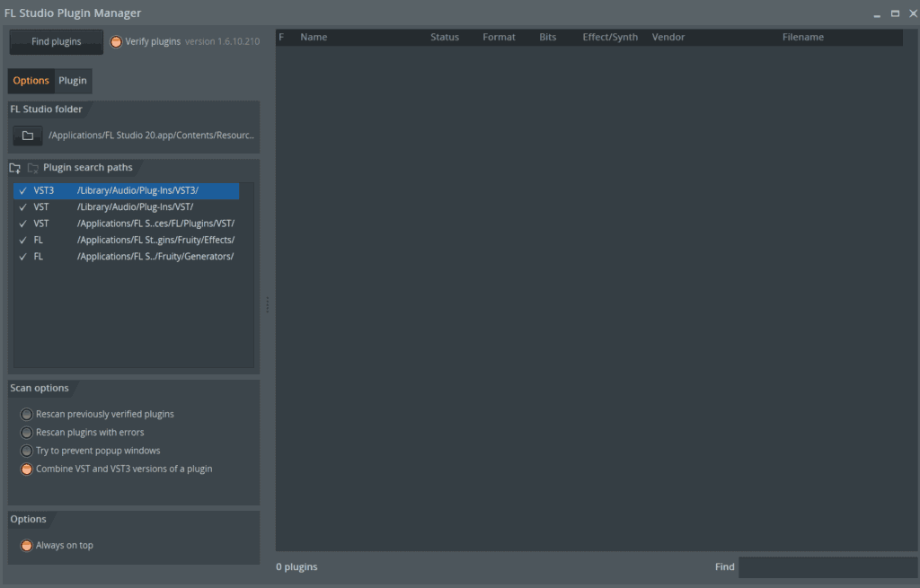920x588 pixels.
Task: Turn off Always on top
Action: tap(27, 545)
